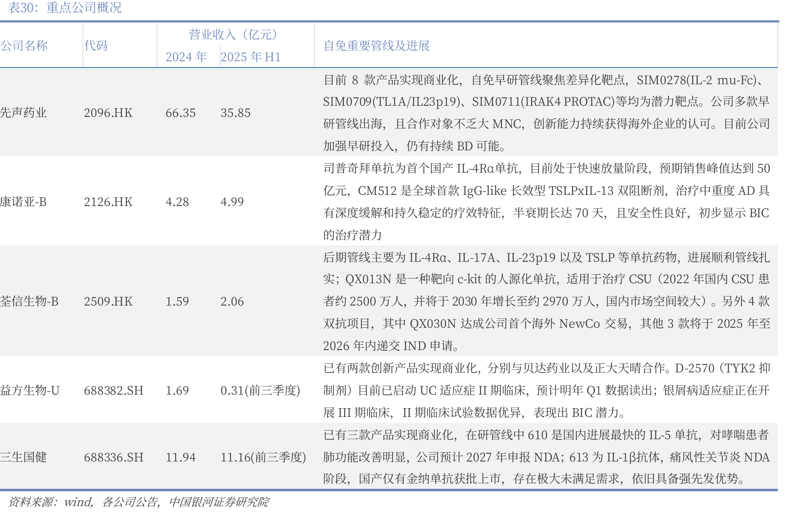
Task: Click the line starting 已有两款创新产品实现商业化
Action: [x=546, y=368]
